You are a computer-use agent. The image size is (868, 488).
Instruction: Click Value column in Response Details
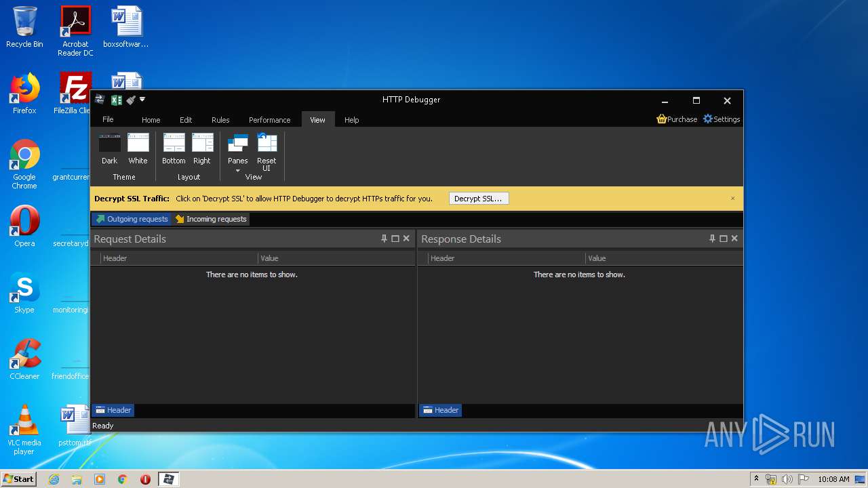pos(665,258)
